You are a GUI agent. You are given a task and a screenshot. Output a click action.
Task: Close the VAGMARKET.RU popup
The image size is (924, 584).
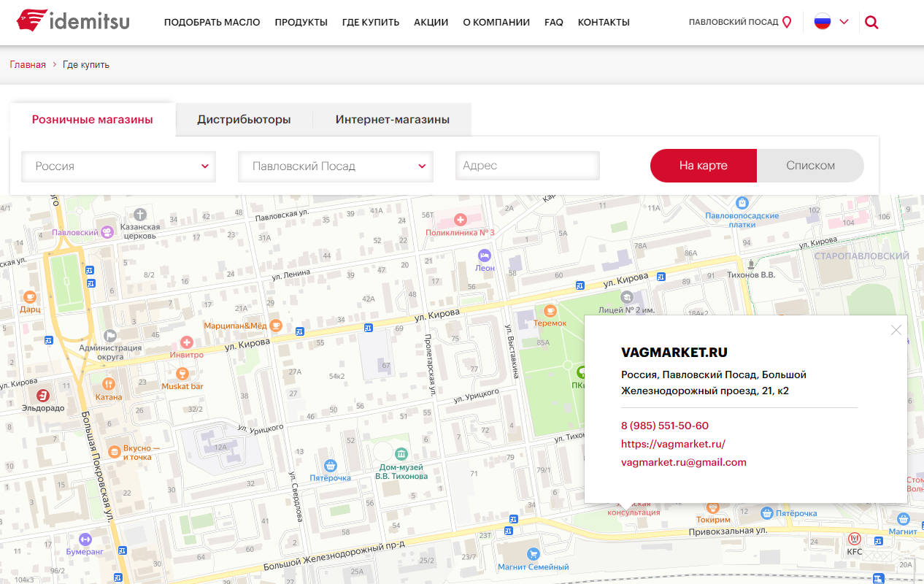click(x=896, y=330)
